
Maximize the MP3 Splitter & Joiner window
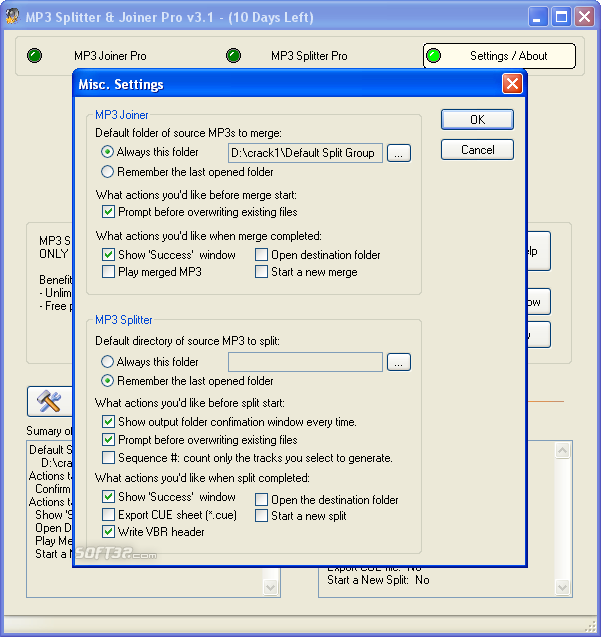561,17
